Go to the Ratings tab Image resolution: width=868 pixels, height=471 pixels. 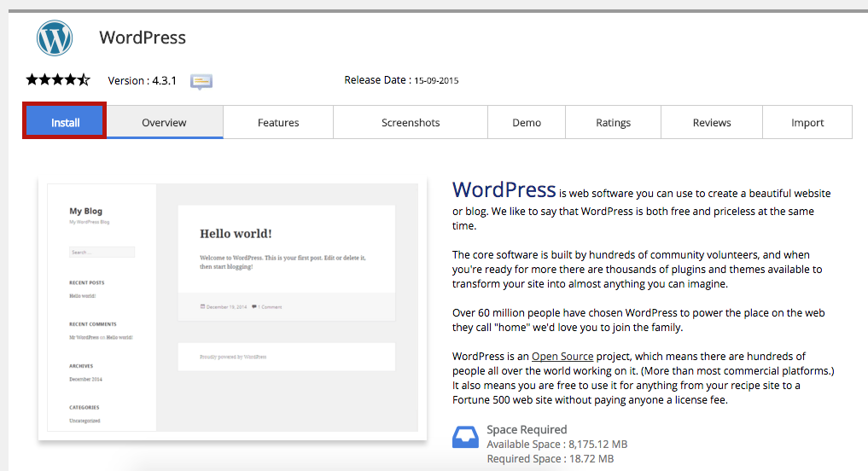613,122
